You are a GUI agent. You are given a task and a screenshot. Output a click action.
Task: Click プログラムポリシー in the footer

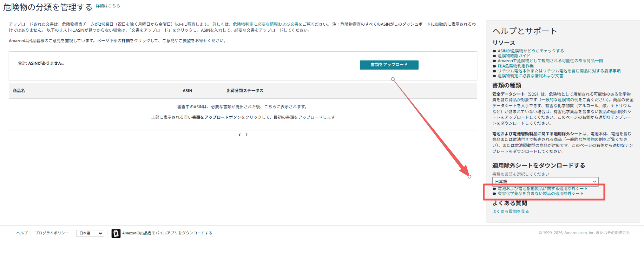click(52, 233)
